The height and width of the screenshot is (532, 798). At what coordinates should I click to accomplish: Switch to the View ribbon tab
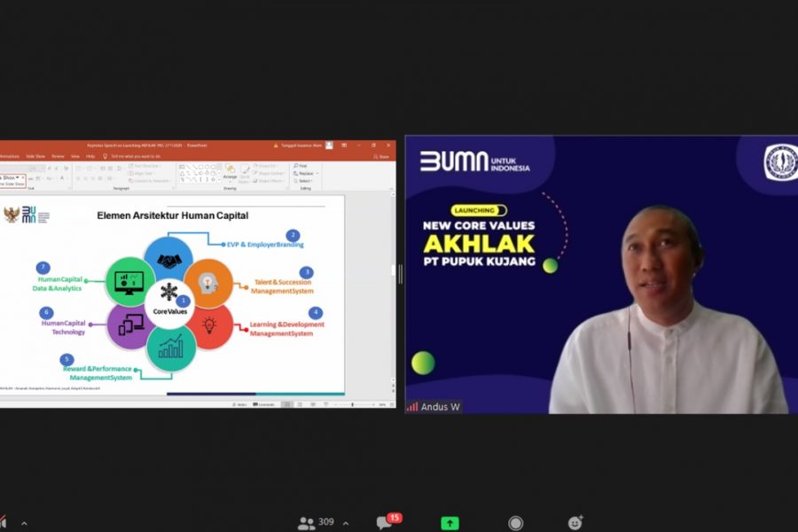(x=75, y=156)
